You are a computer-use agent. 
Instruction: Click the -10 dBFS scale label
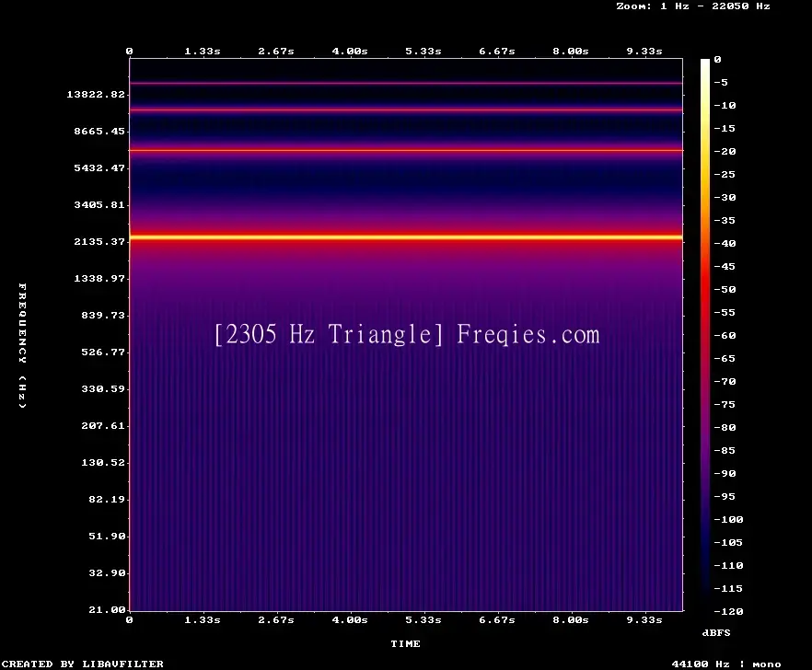point(725,106)
